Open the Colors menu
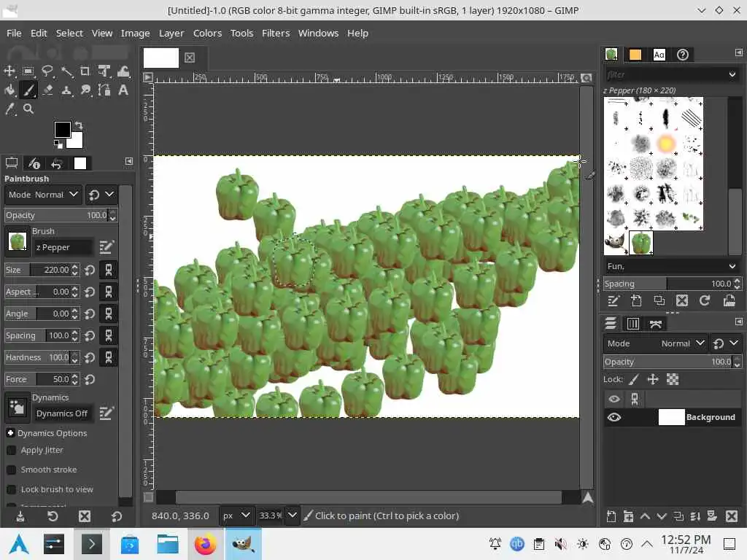Viewport: 747px width, 560px height. coord(207,33)
